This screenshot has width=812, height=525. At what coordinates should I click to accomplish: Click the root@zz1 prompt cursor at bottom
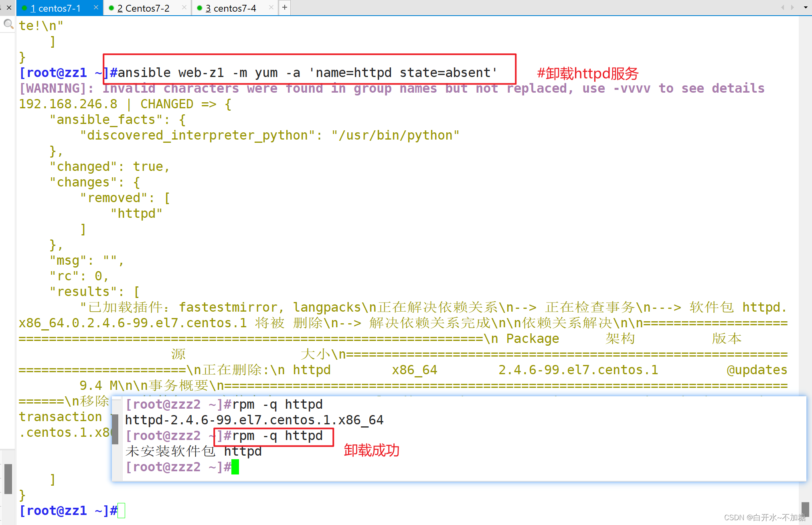[x=121, y=511]
